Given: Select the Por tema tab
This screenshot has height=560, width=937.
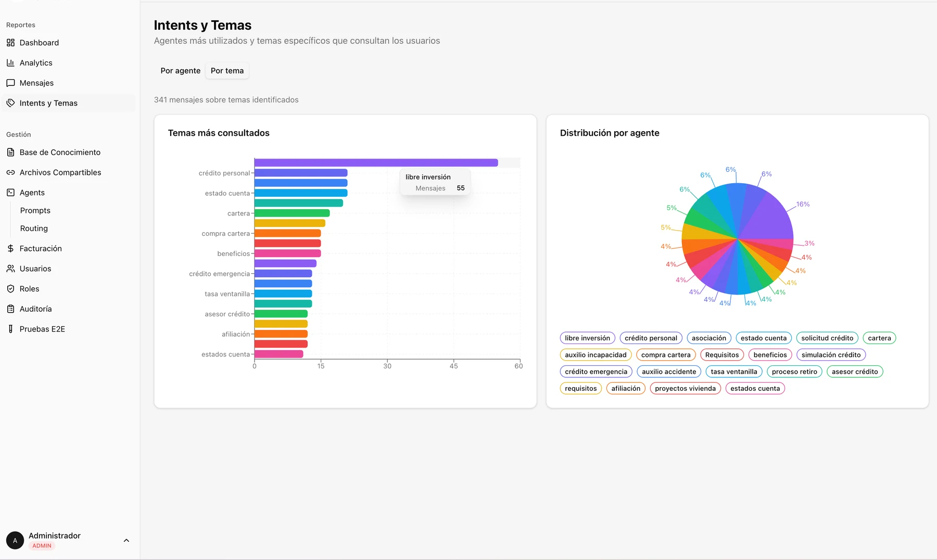Looking at the screenshot, I should pyautogui.click(x=227, y=71).
